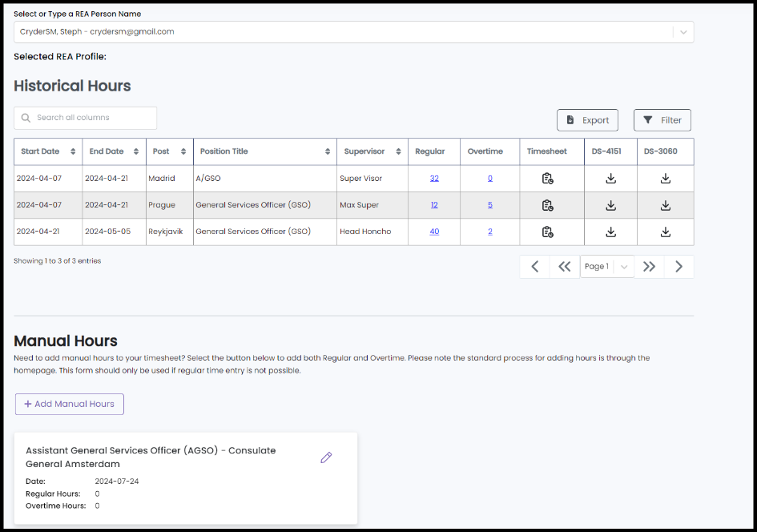Viewport: 757px width, 532px height.
Task: Jump to first page double-chevron
Action: [565, 267]
